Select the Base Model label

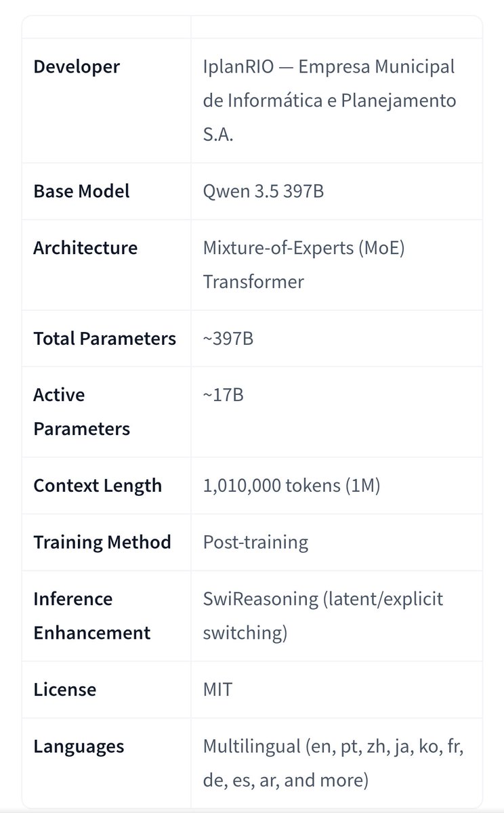(x=81, y=191)
